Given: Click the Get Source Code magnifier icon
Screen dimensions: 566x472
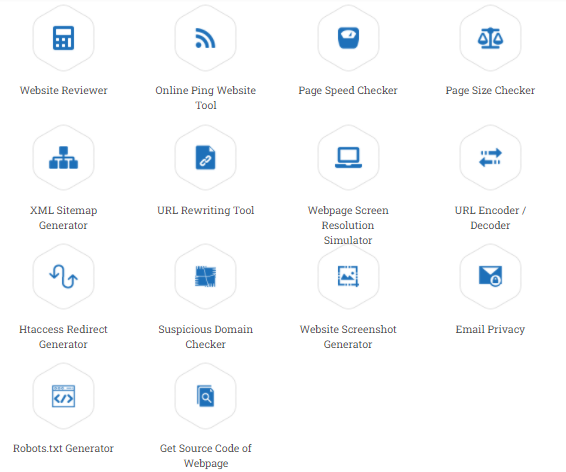Looking at the screenshot, I should 205,396.
